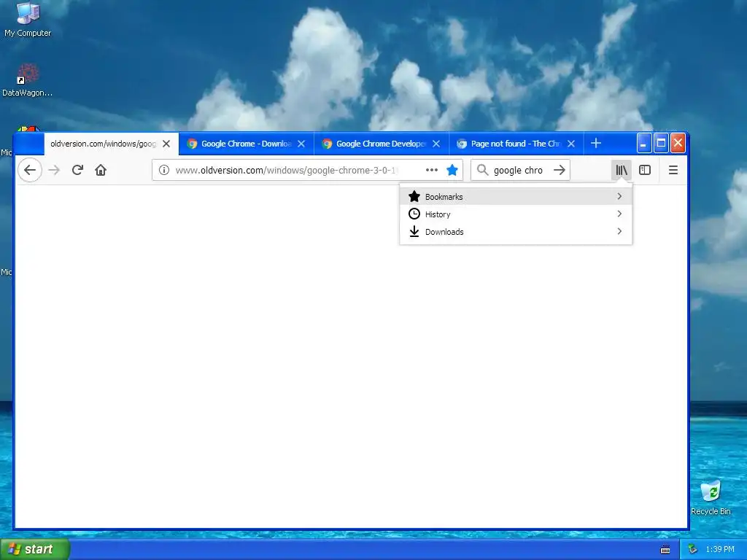Image resolution: width=747 pixels, height=560 pixels.
Task: Close the Google Chrome Developer tab
Action: point(436,144)
